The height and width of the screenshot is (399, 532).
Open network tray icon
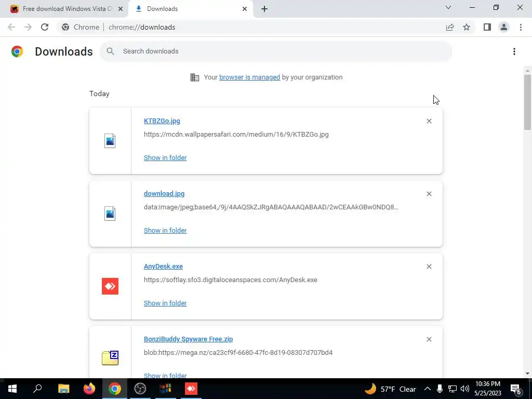click(453, 389)
